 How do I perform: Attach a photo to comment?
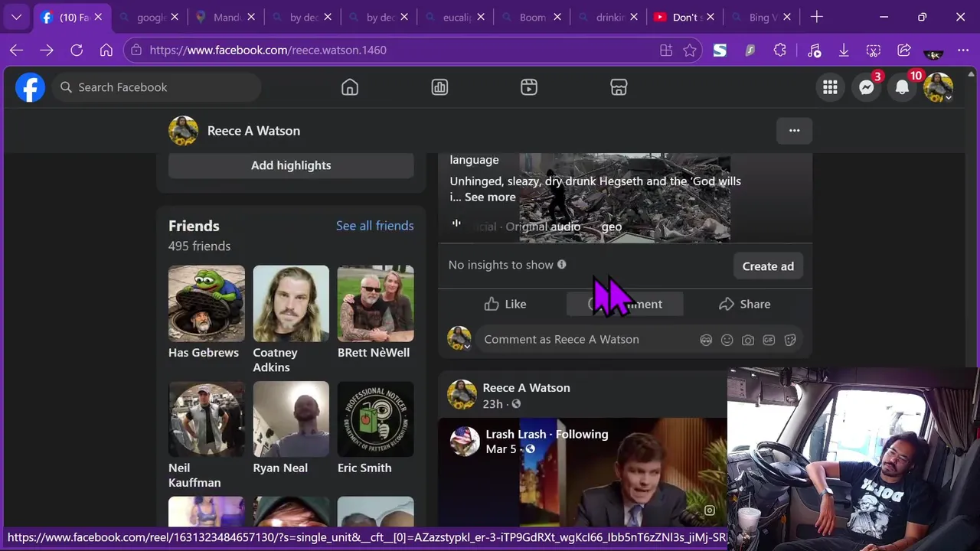(748, 340)
